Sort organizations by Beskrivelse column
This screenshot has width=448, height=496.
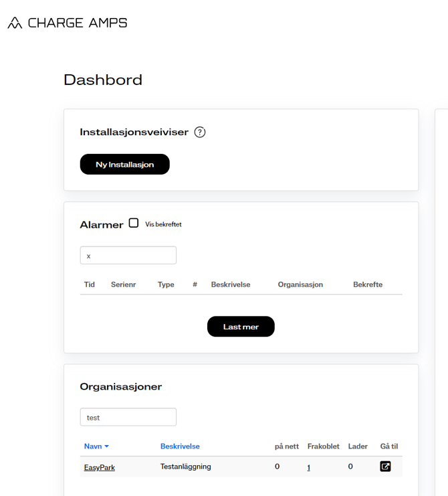pyautogui.click(x=180, y=446)
